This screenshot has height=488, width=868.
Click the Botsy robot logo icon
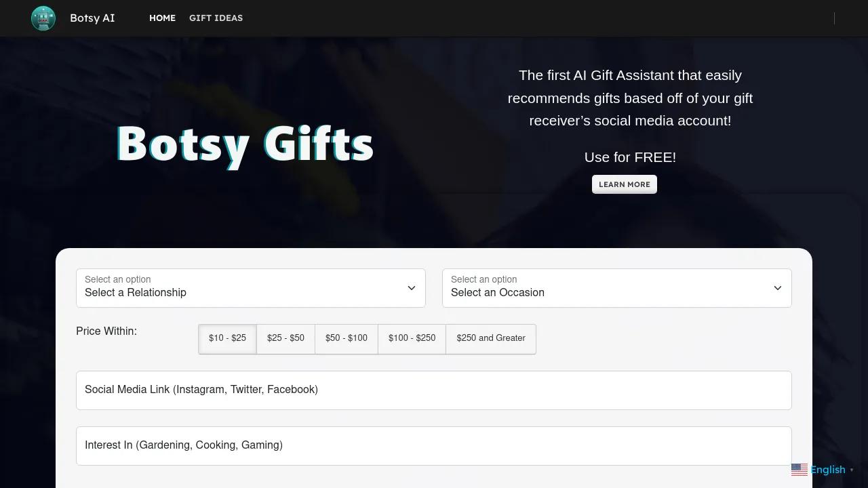click(x=43, y=18)
